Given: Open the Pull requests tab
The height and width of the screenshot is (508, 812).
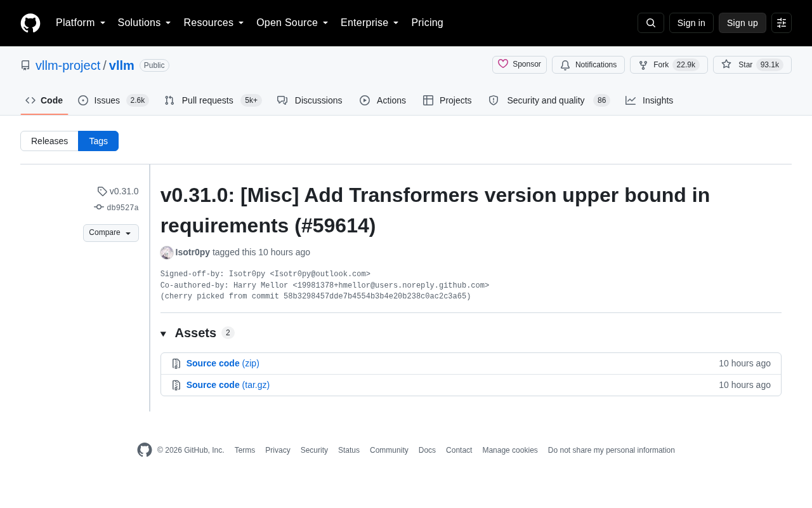Looking at the screenshot, I should pos(213,100).
